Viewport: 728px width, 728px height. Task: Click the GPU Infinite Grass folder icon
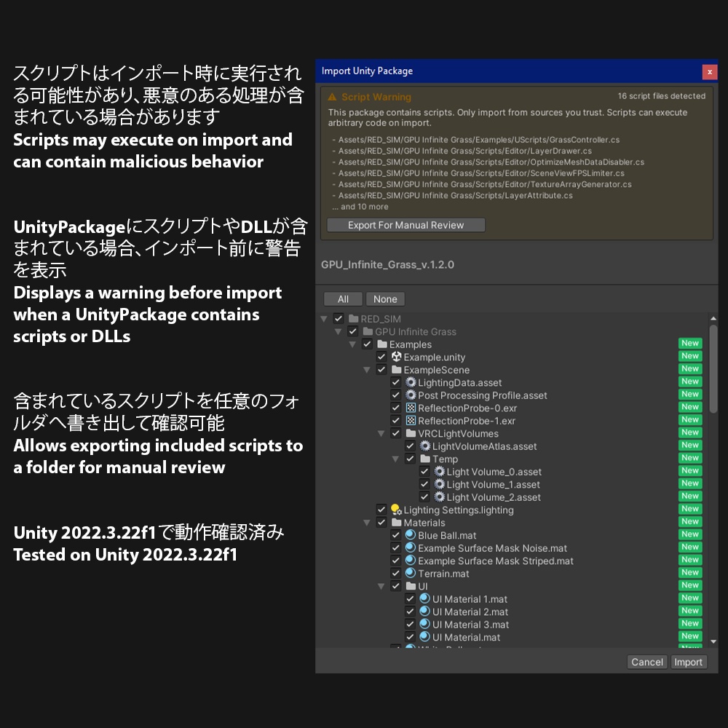[368, 331]
